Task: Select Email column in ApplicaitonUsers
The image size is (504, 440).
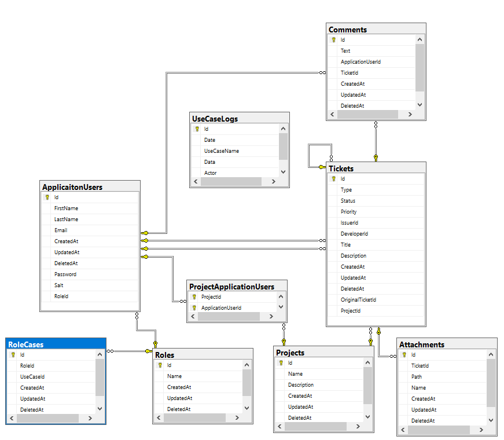Action: (x=90, y=230)
